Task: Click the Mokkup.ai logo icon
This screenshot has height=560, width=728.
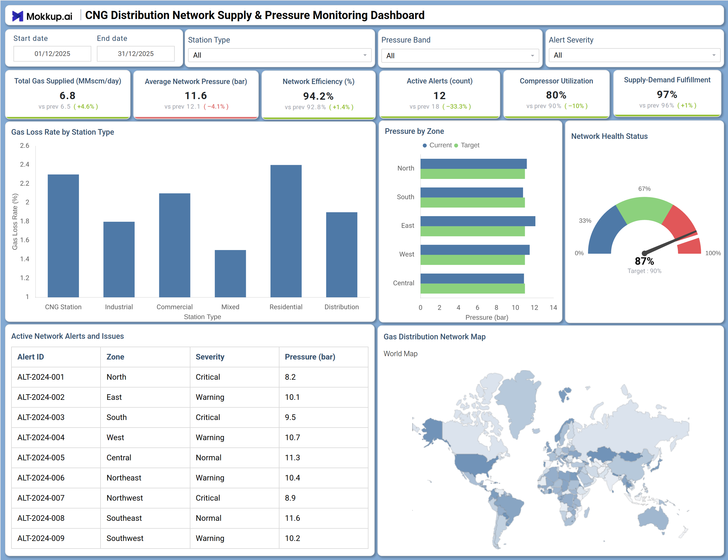Action: (x=18, y=16)
